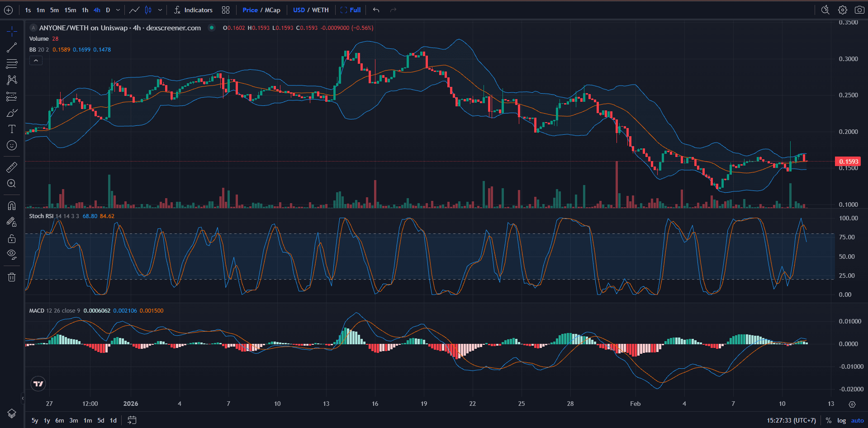Viewport: 868px width, 428px height.
Task: Remove all drawings with the trash icon
Action: point(11,276)
